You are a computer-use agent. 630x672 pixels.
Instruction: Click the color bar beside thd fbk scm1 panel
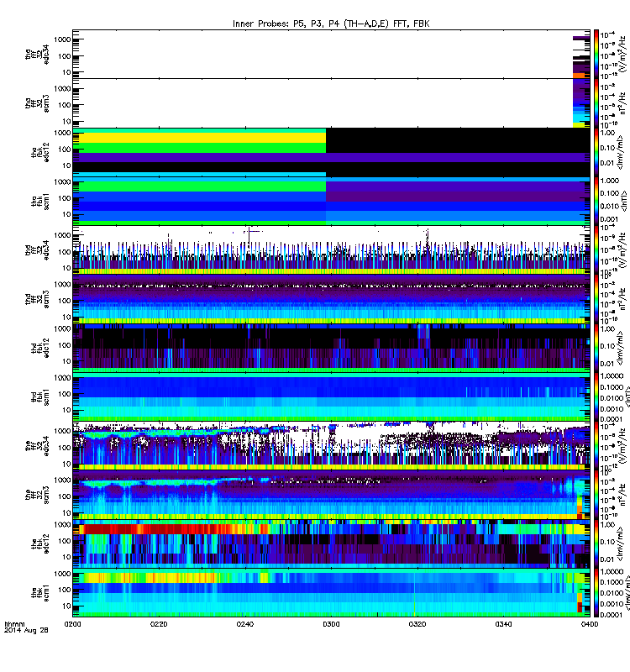(596, 396)
